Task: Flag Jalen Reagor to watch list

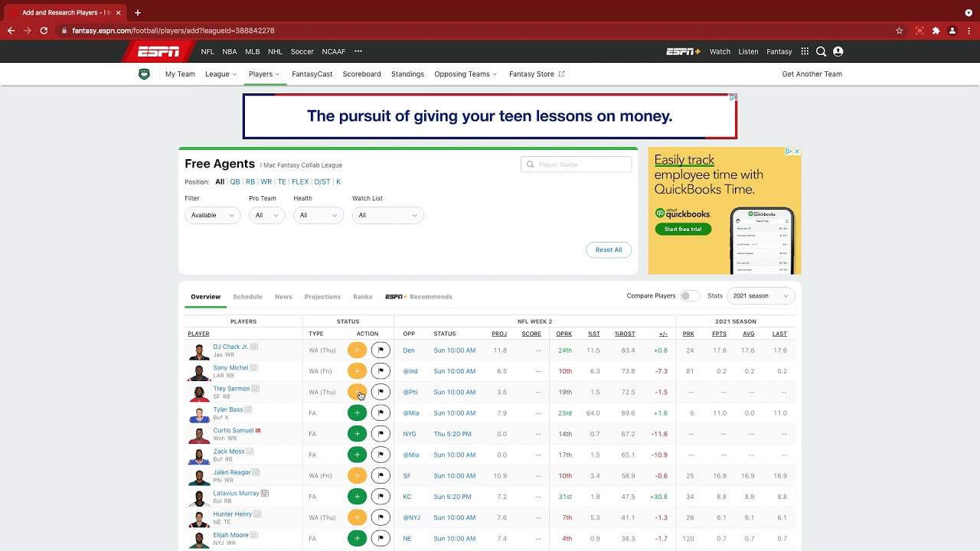Action: [x=381, y=476]
